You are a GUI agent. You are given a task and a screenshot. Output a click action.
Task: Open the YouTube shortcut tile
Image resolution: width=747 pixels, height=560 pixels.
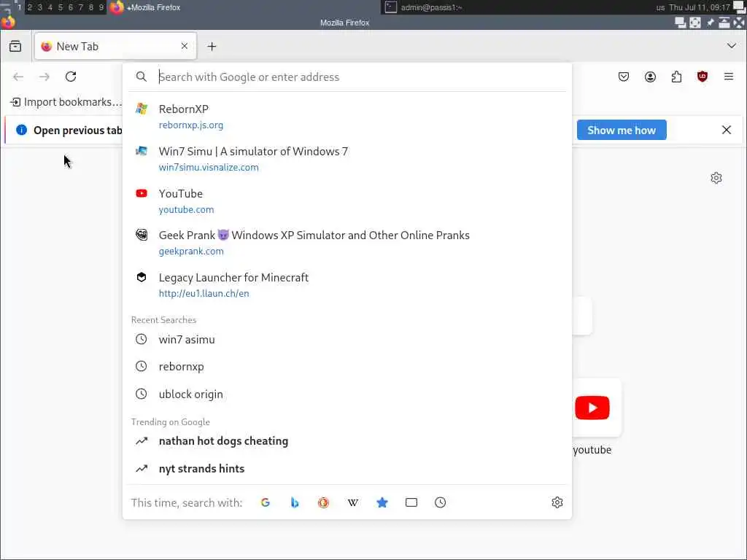coord(592,408)
